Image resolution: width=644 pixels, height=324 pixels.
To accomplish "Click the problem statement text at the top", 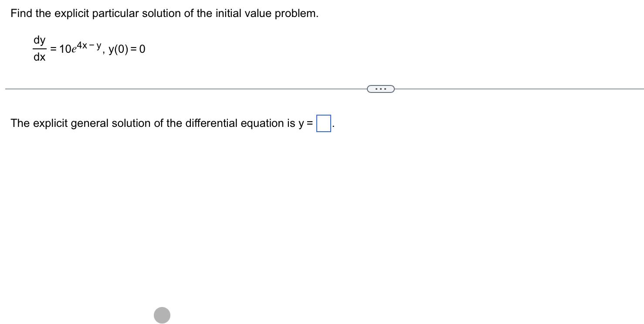I will (x=165, y=13).
